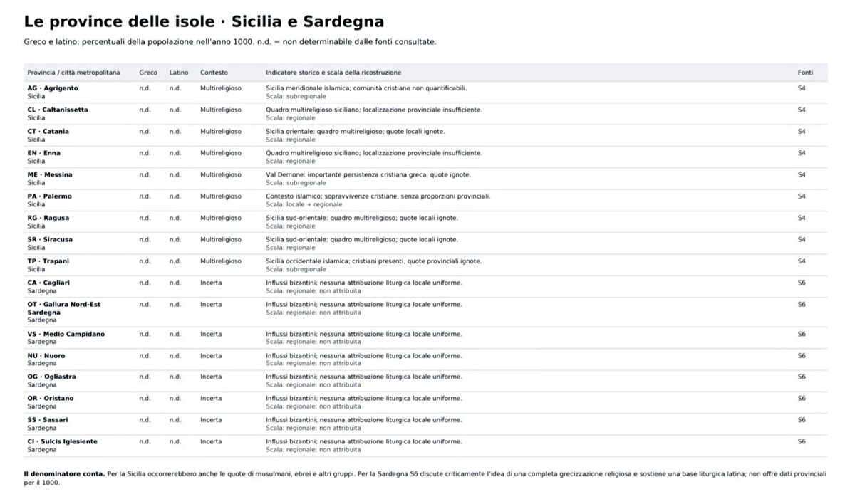Select OT · Gallura Nord-Est Sardegna row
The height and width of the screenshot is (504, 855).
(x=426, y=312)
